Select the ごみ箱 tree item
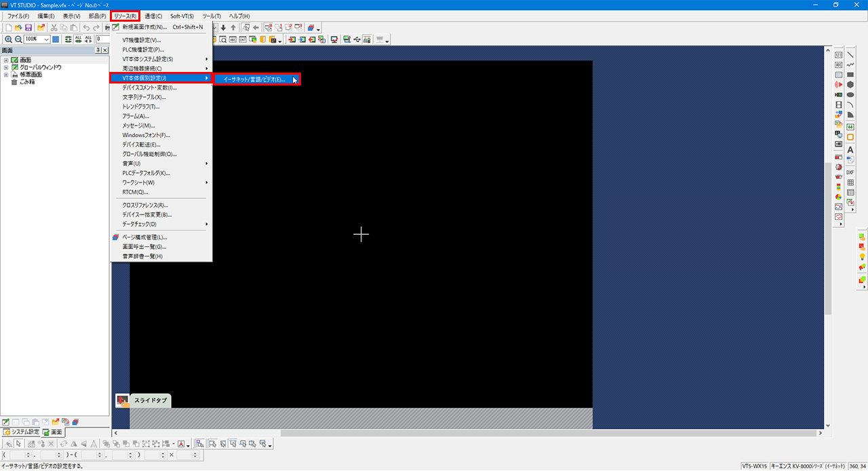Screen dimensions: 868x471 (26, 82)
